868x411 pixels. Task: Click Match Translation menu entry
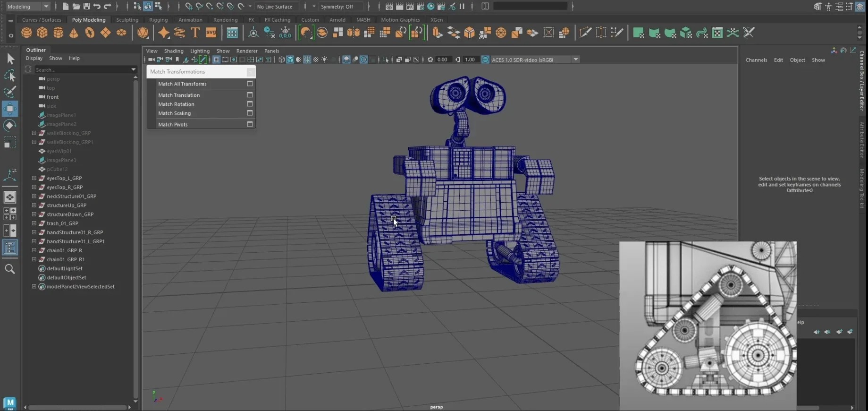pyautogui.click(x=179, y=95)
